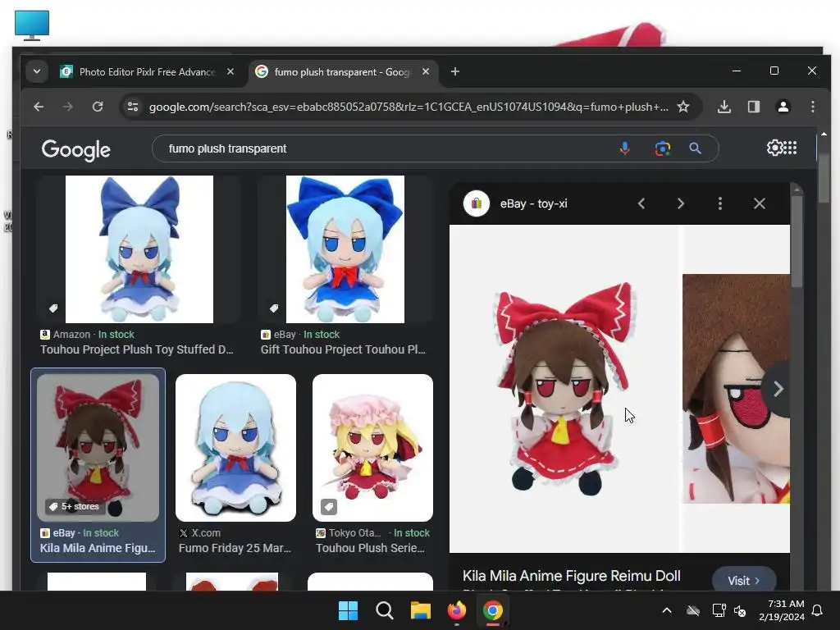Open the Chrome three-dot menu

point(813,107)
